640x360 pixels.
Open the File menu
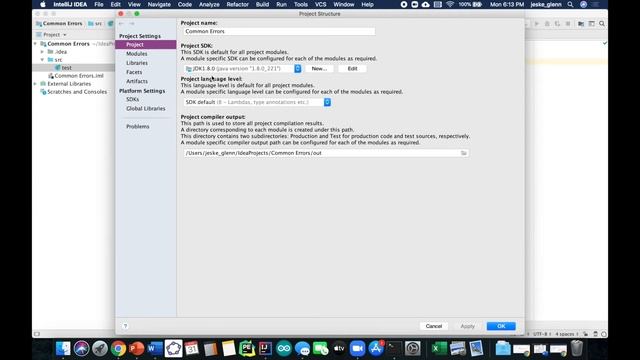[x=99, y=4]
